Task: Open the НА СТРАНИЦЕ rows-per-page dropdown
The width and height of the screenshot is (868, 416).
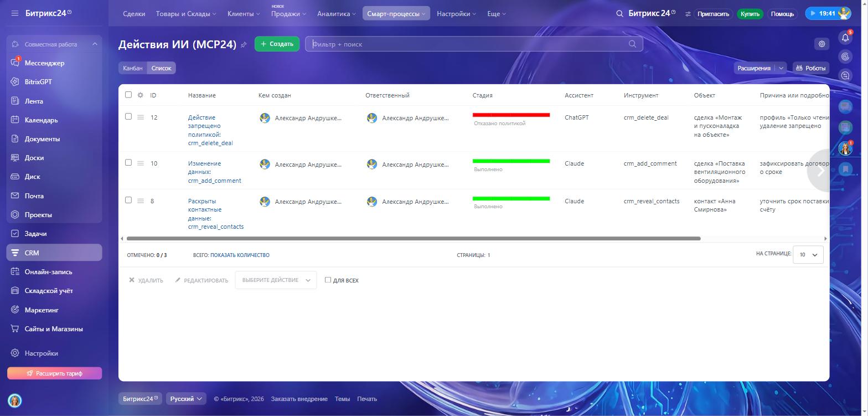Action: (x=808, y=255)
